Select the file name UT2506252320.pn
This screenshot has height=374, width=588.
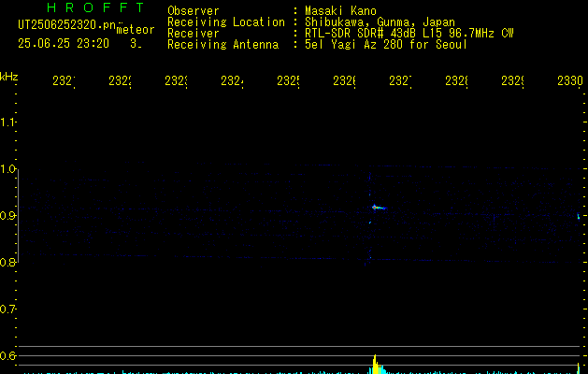(66, 25)
